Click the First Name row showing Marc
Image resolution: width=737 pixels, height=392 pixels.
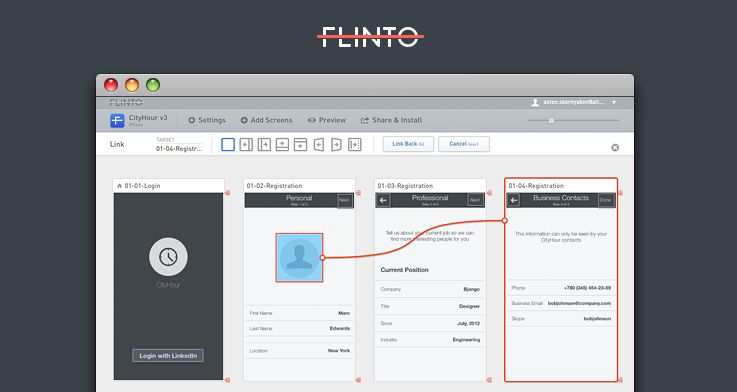click(x=300, y=313)
